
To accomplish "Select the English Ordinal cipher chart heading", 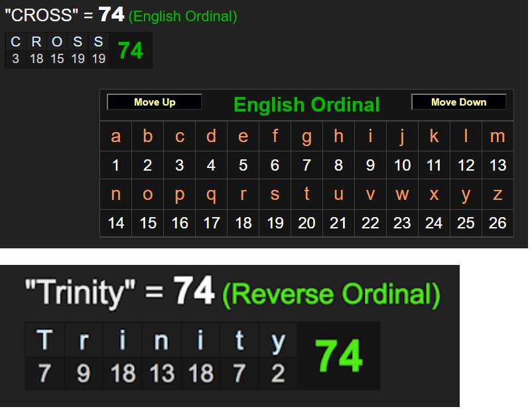I will click(x=306, y=105).
